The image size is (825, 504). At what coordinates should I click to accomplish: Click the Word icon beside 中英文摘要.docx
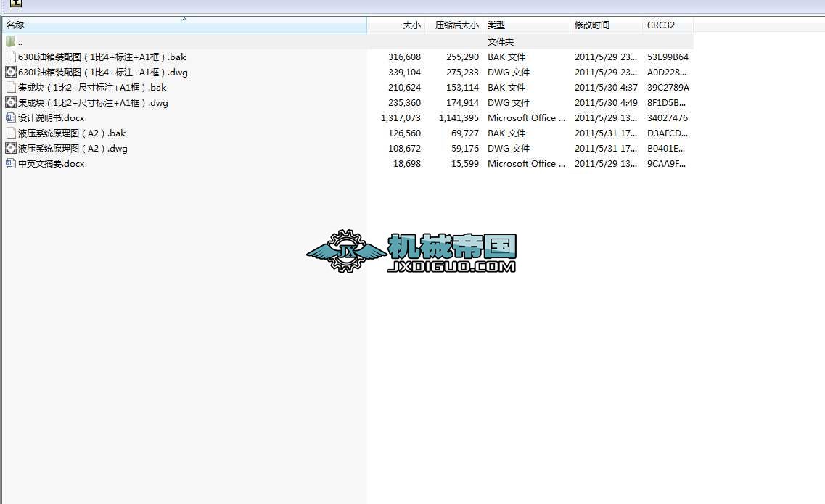point(11,164)
